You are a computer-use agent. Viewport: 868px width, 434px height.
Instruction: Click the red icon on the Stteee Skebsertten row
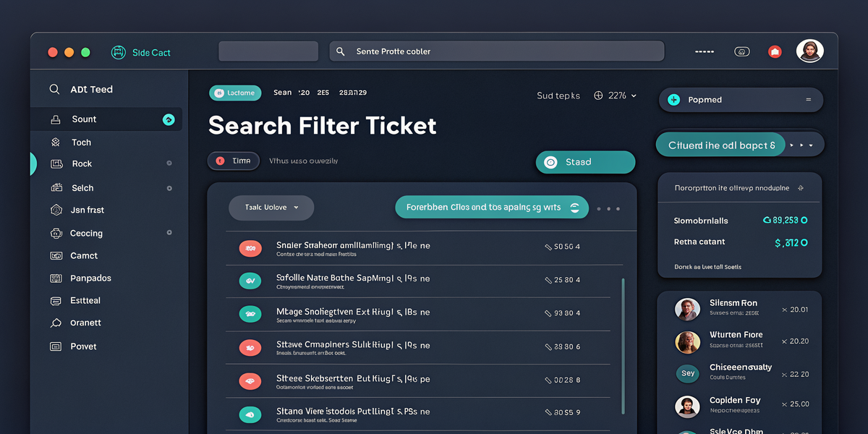(250, 380)
